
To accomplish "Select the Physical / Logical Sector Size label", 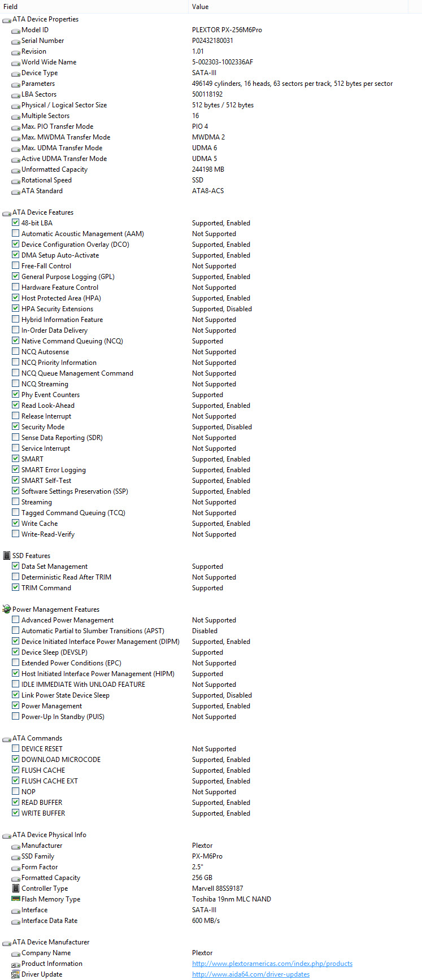I will 64,105.
